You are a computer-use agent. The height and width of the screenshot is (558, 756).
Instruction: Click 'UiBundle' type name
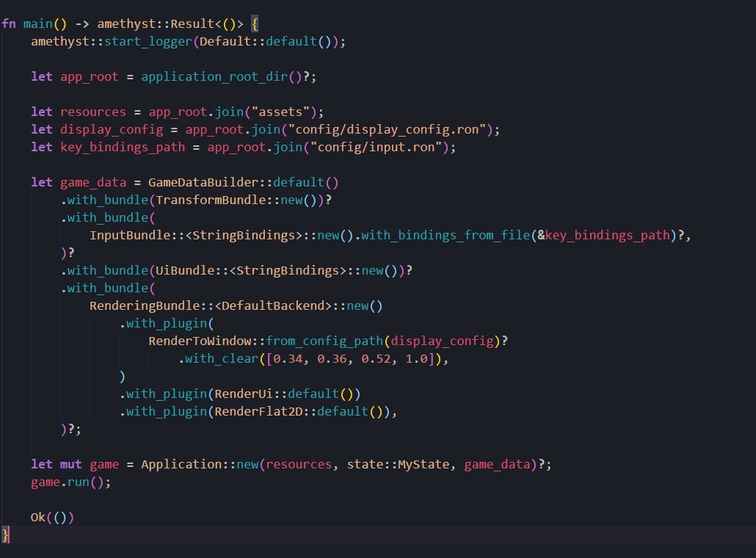point(185,271)
